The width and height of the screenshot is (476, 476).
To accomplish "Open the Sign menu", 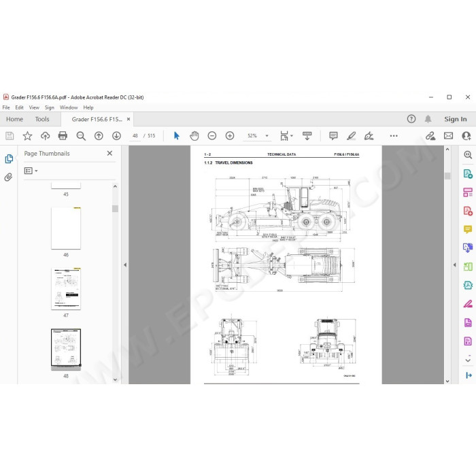I will pyautogui.click(x=49, y=107).
